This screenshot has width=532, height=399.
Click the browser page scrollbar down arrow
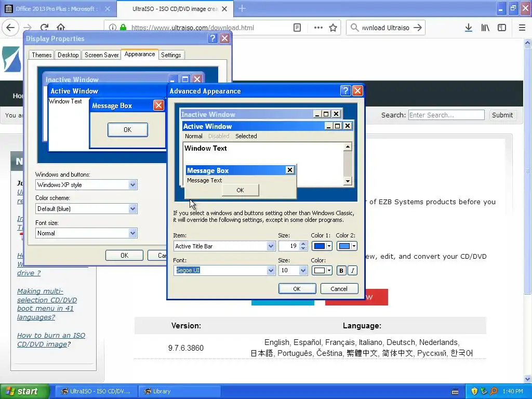coord(528,379)
